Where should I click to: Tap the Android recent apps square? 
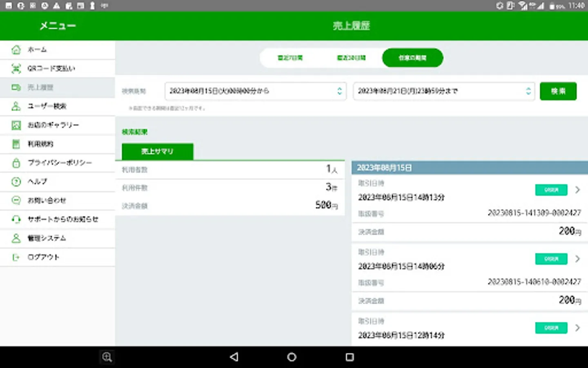(350, 357)
